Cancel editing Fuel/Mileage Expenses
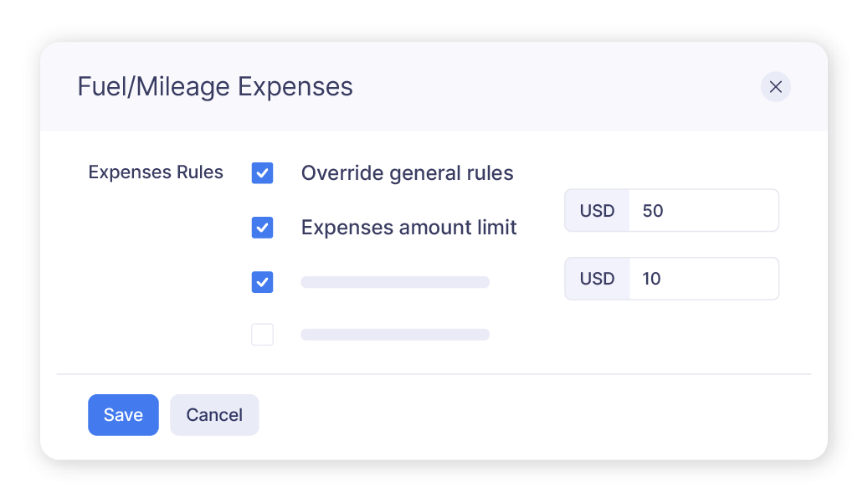 tap(214, 414)
